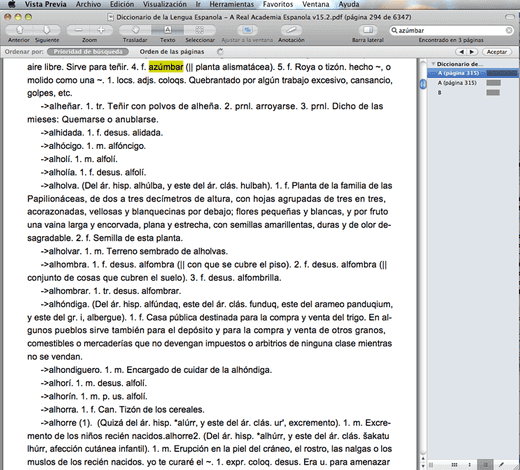Image resolution: width=520 pixels, height=470 pixels.
Task: Select the B search result row
Action: pos(473,93)
